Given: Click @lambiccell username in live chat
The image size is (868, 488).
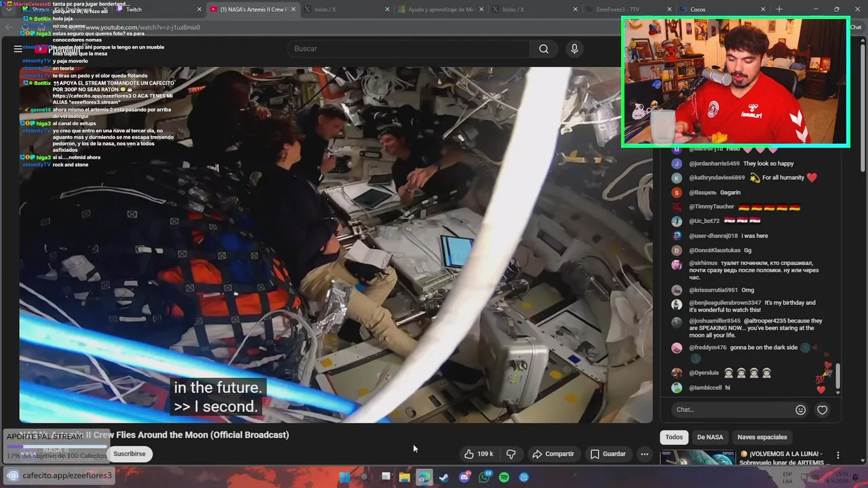Looking at the screenshot, I should tap(705, 388).
